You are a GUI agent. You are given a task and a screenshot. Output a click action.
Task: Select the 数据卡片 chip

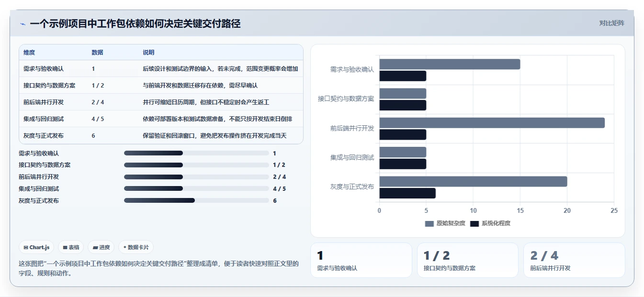136,247
